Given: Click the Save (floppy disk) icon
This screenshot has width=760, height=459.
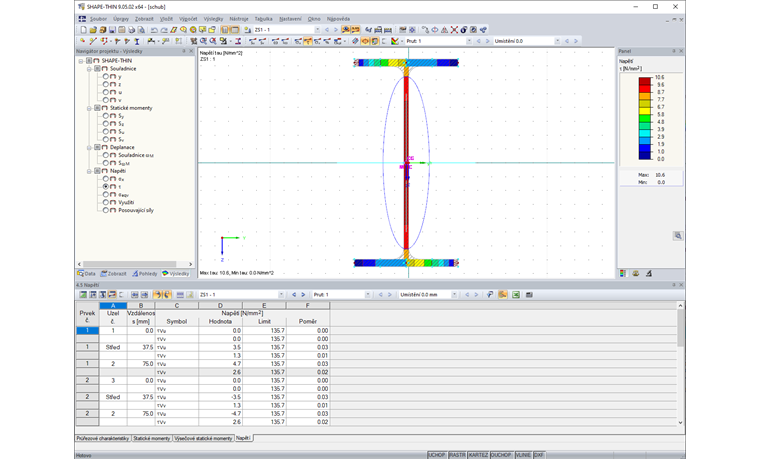Looking at the screenshot, I should click(112, 30).
